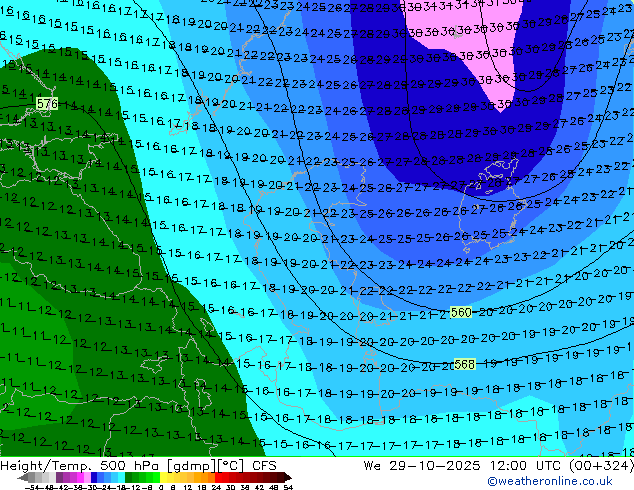Click the We 29-10-2025 date text

click(423, 466)
